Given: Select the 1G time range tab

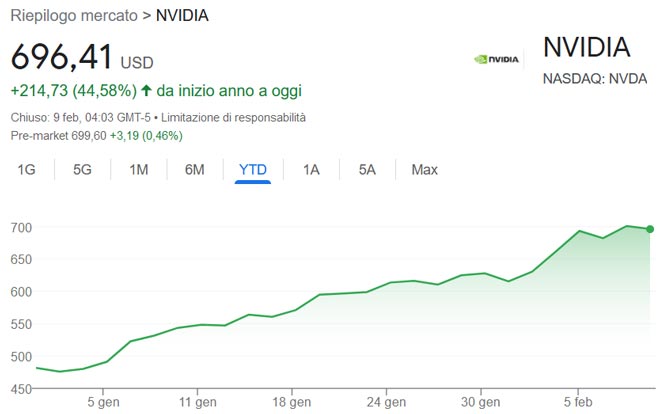Looking at the screenshot, I should [x=26, y=170].
